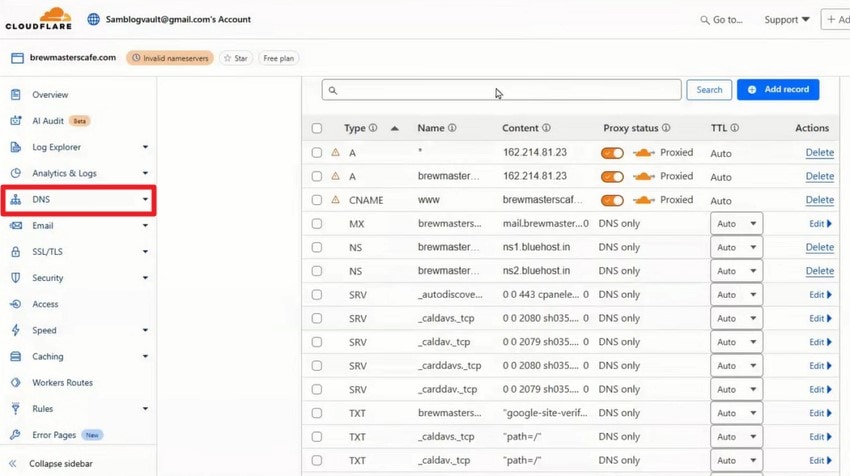Click the Security shield icon

(16, 278)
